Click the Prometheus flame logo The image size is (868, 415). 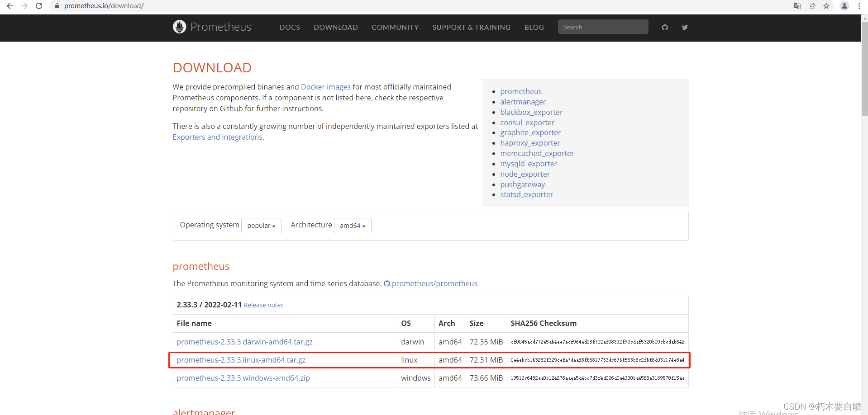point(179,27)
